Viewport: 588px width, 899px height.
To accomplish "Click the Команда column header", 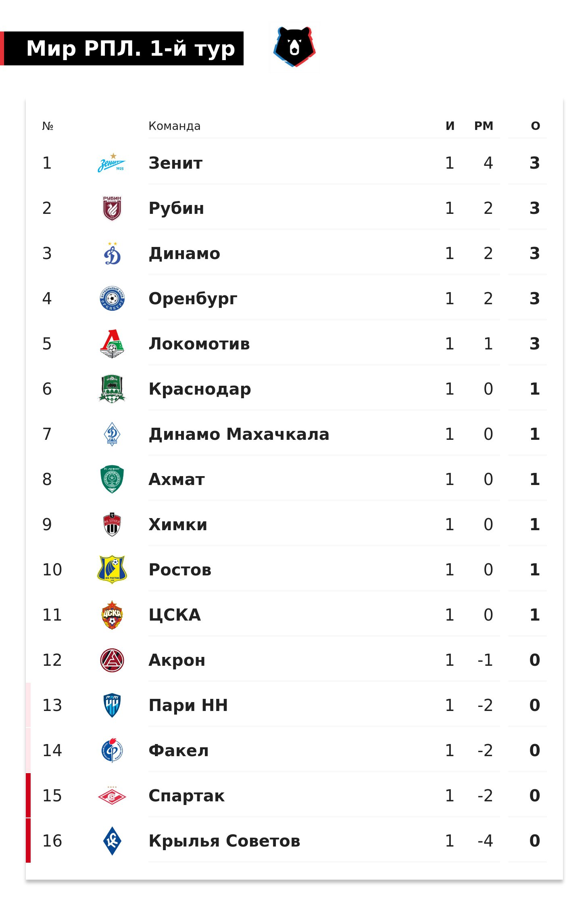I will point(174,126).
